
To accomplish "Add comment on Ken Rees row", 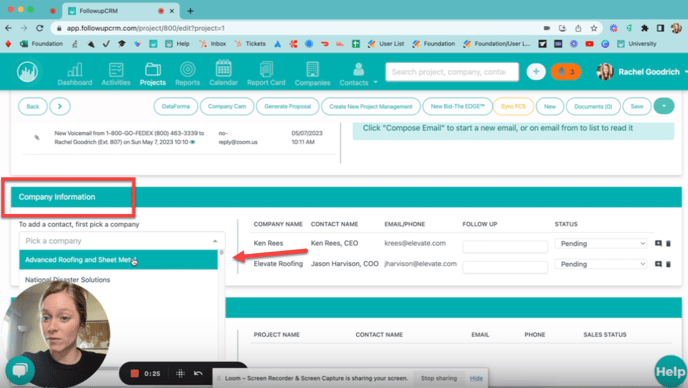I will 658,243.
